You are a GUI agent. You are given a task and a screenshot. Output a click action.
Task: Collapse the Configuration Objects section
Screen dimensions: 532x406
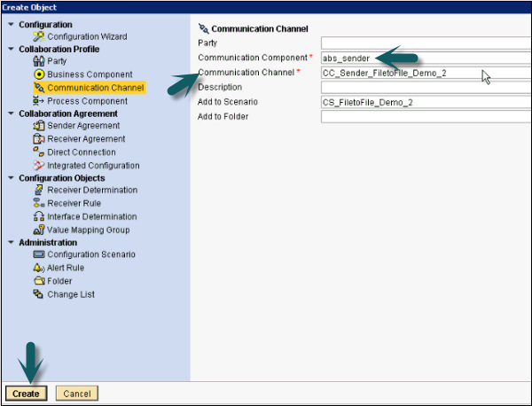click(x=11, y=178)
